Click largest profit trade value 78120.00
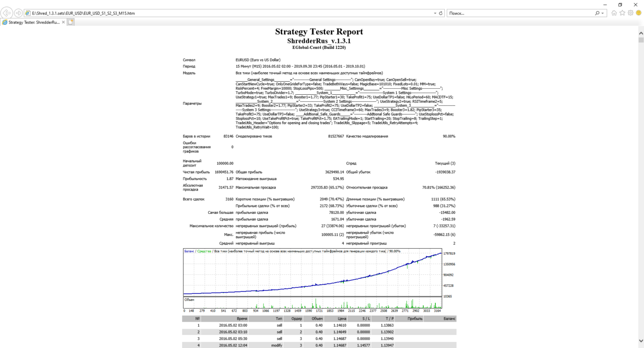 336,212
